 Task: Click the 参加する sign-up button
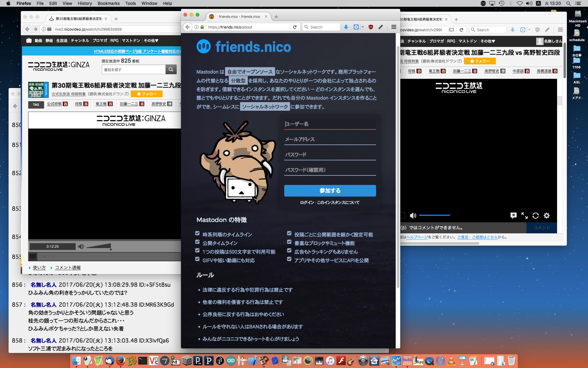point(330,191)
